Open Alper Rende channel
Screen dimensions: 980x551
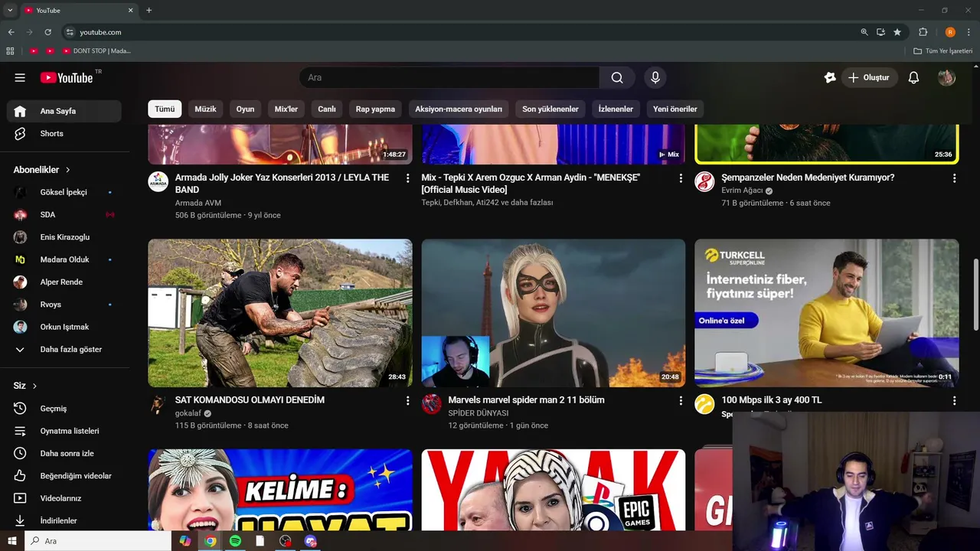coord(64,282)
